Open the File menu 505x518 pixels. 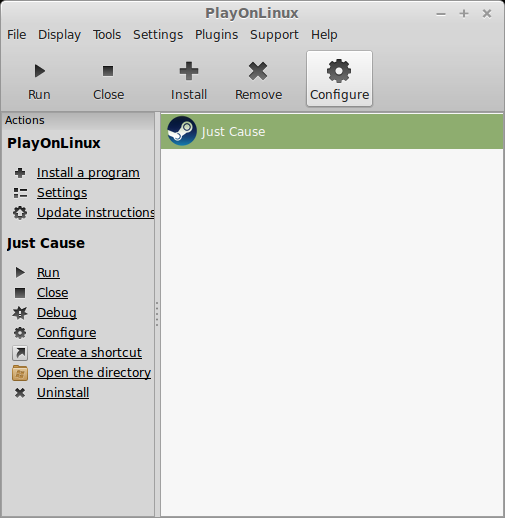click(17, 35)
